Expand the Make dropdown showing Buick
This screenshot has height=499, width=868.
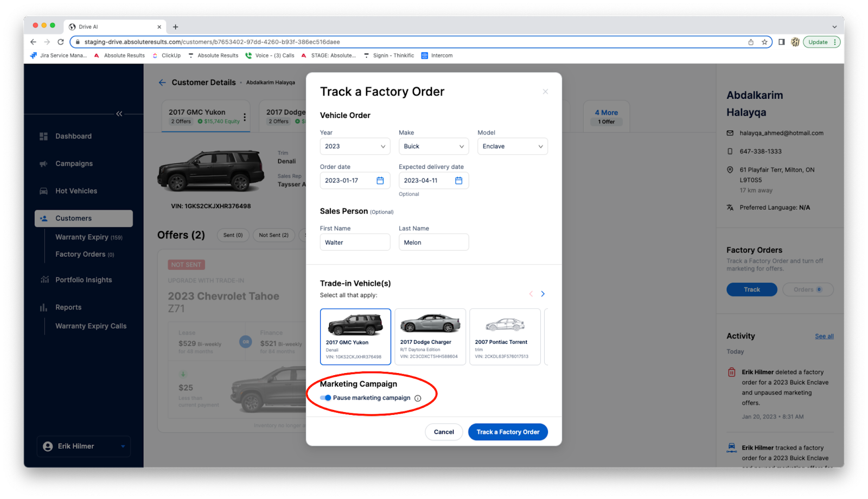[433, 147]
